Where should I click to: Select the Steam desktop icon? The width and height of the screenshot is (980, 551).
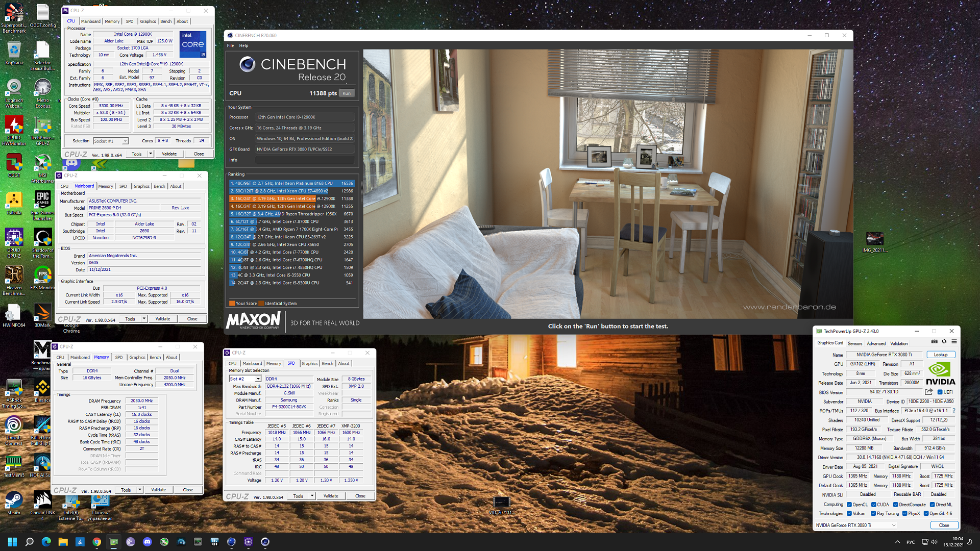tap(14, 503)
